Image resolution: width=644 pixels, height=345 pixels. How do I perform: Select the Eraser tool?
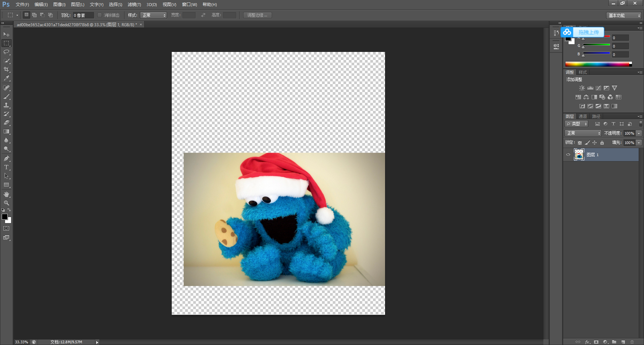6,123
